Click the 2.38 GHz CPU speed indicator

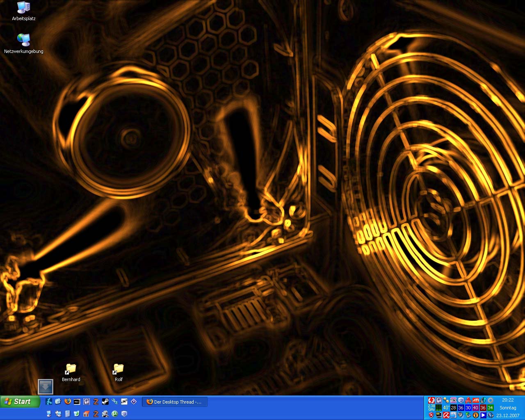tap(431, 408)
